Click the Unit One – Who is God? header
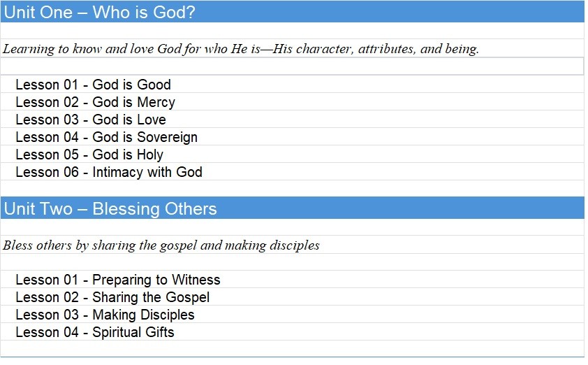588x365 pixels. tap(99, 12)
